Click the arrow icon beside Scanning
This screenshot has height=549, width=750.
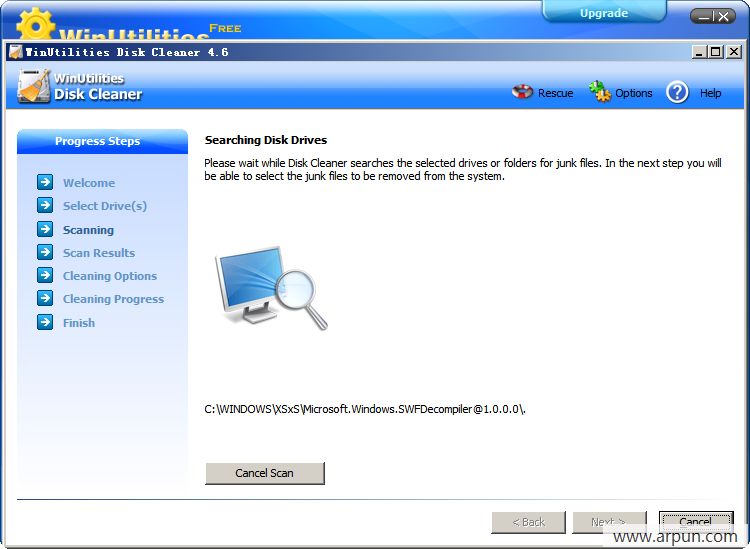tap(45, 229)
